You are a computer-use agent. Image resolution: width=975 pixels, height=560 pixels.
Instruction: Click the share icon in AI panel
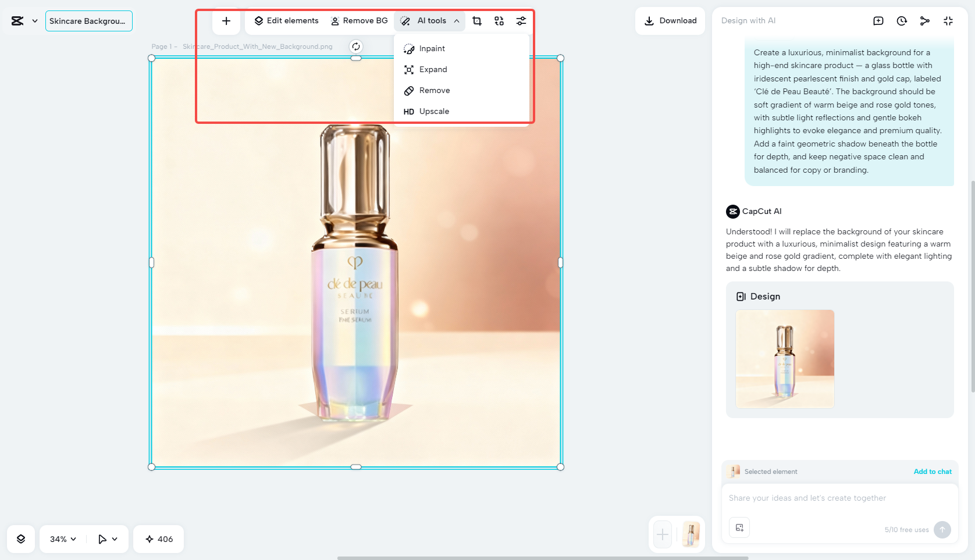tap(925, 21)
